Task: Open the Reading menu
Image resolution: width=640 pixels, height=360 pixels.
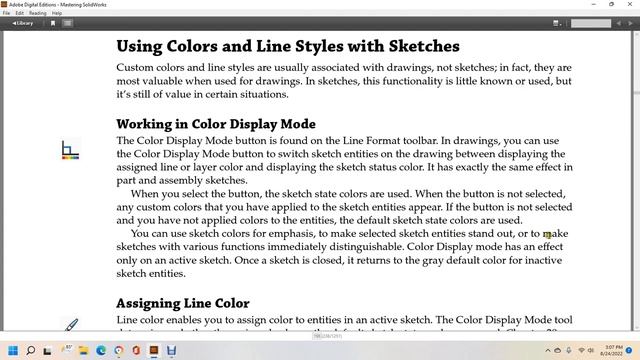Action: point(38,13)
